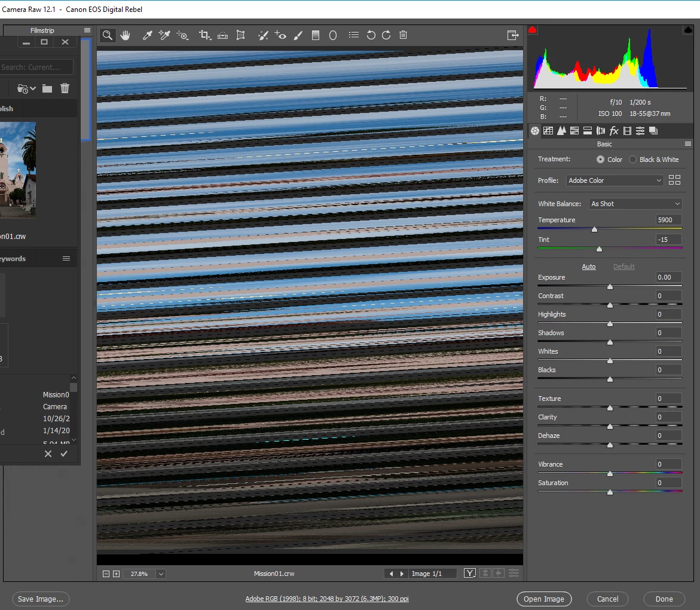Open the Effects fx panel tab
Image resolution: width=700 pixels, height=610 pixels.
click(614, 131)
